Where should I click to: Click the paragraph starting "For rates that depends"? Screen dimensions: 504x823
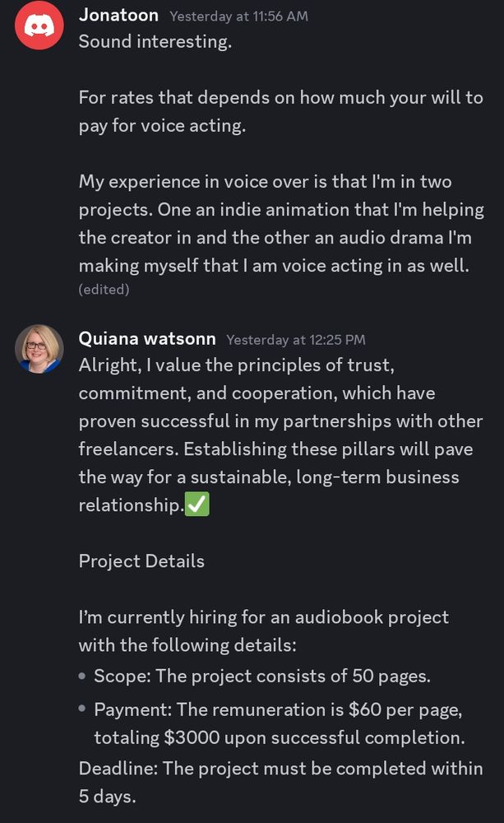280,111
